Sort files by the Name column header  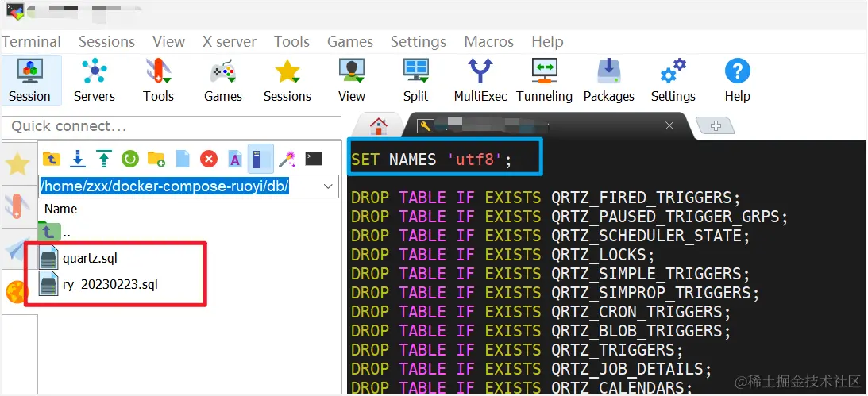pos(60,209)
